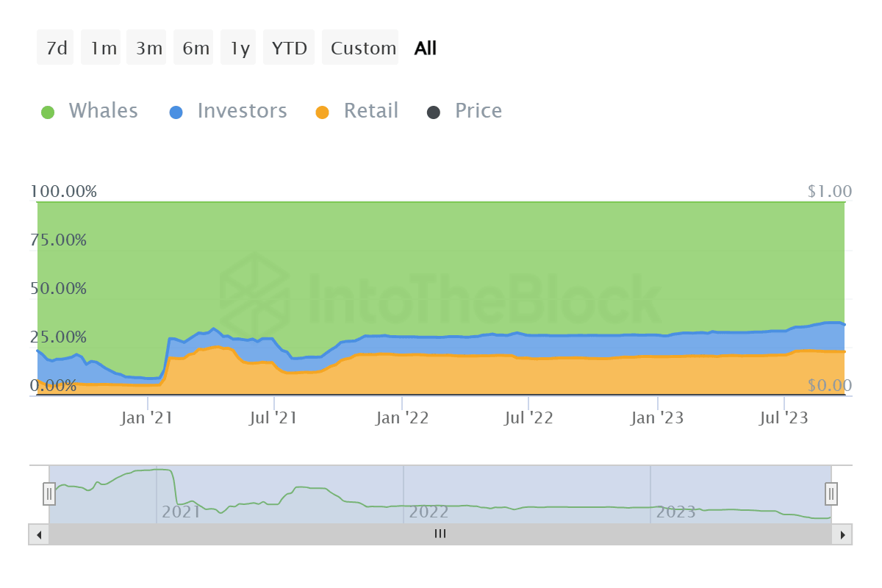The image size is (882, 588).
Task: Show the 1y time range
Action: 240,49
